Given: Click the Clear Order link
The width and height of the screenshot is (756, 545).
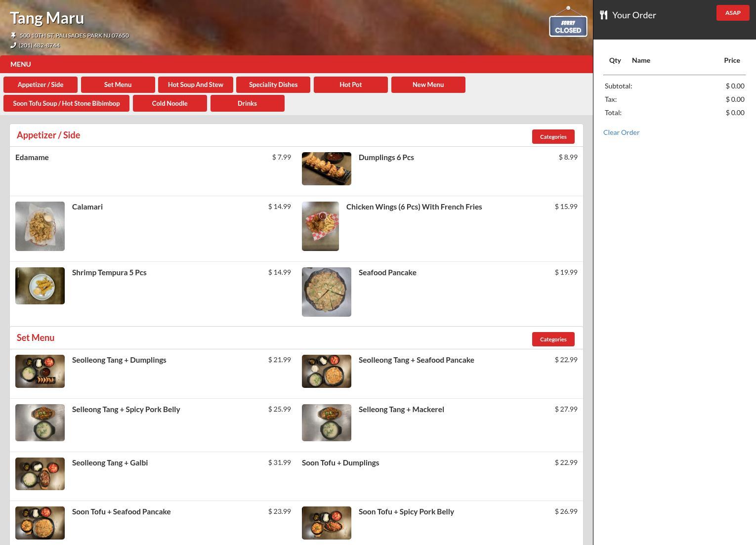Looking at the screenshot, I should (x=621, y=132).
